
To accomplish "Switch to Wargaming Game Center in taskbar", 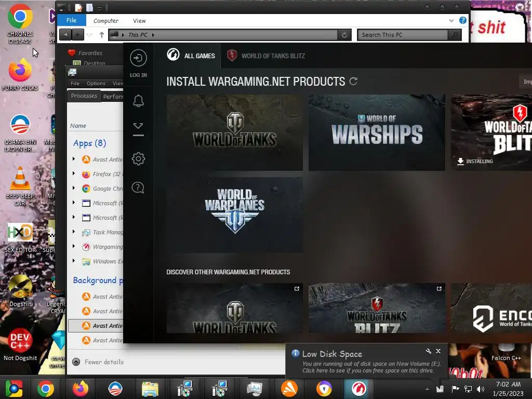I will [x=358, y=389].
